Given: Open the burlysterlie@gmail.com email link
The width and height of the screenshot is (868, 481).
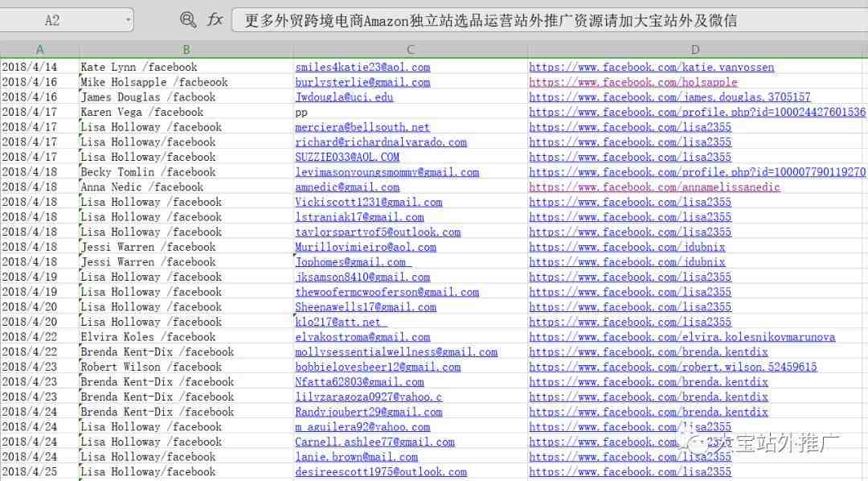Looking at the screenshot, I should [362, 82].
